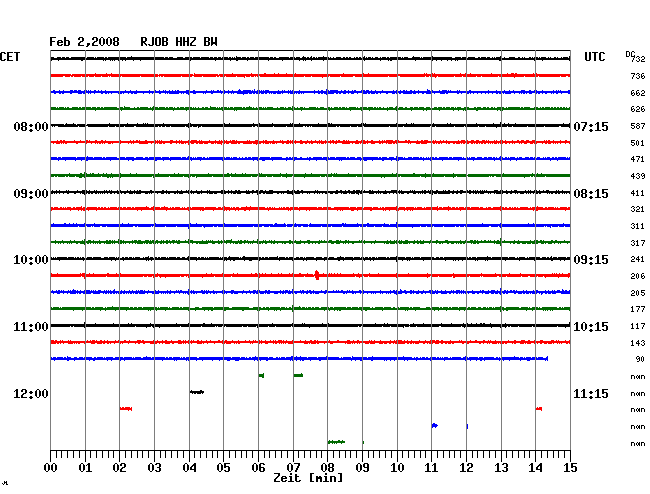Click the 'CET' timezone label
The width and height of the screenshot is (650, 494).
(10, 57)
